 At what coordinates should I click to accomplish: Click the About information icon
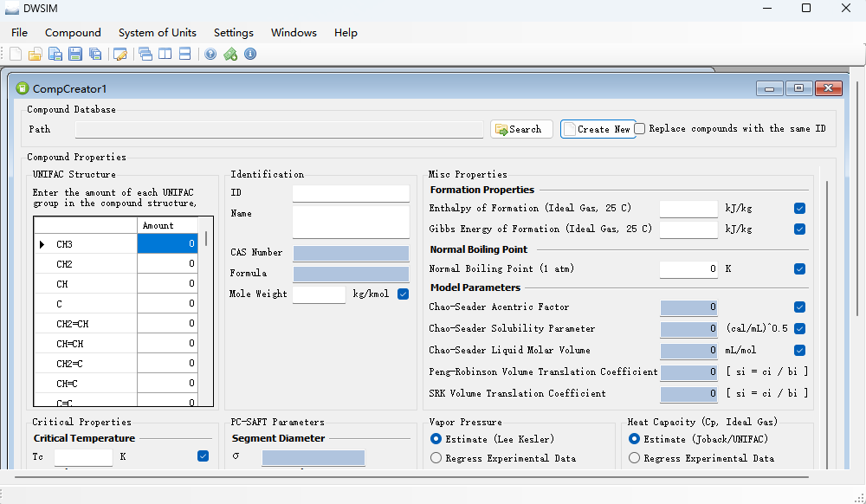[x=250, y=54]
